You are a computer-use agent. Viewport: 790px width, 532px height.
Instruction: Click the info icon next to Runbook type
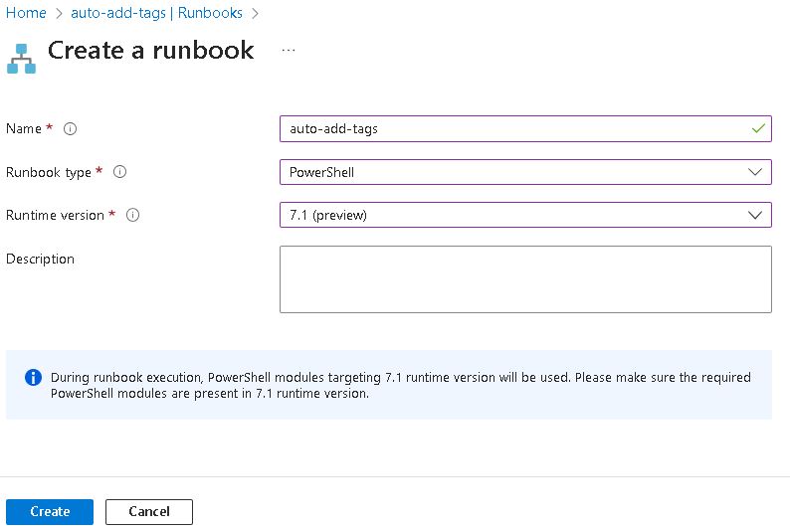120,172
